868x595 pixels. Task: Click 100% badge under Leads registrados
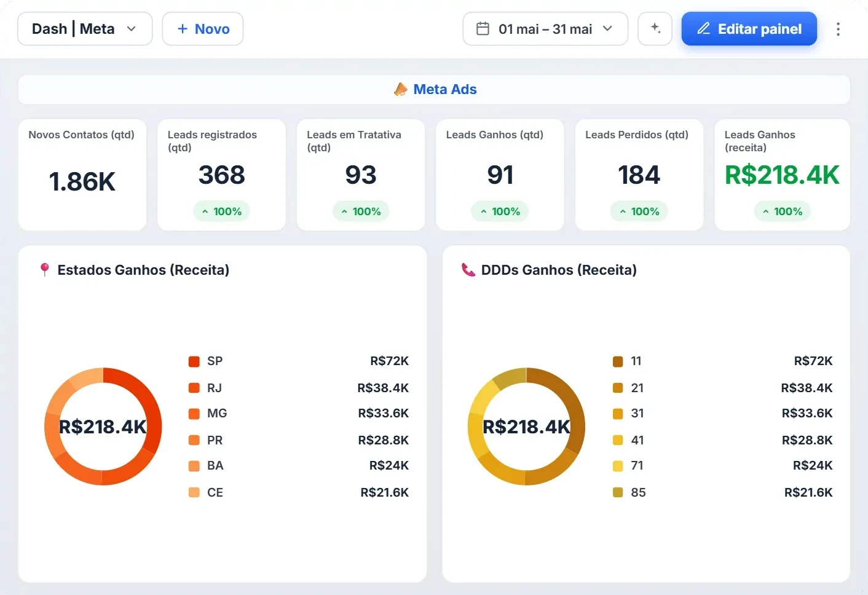coord(221,211)
